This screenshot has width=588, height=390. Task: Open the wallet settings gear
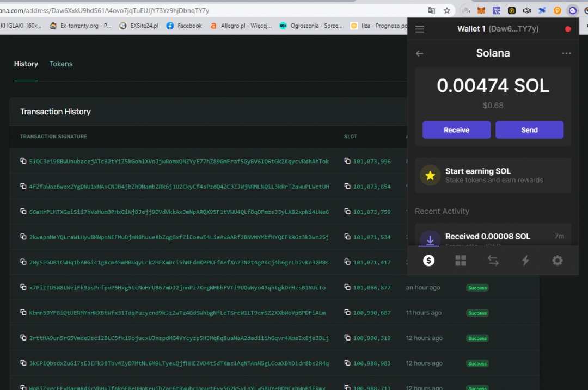(557, 261)
